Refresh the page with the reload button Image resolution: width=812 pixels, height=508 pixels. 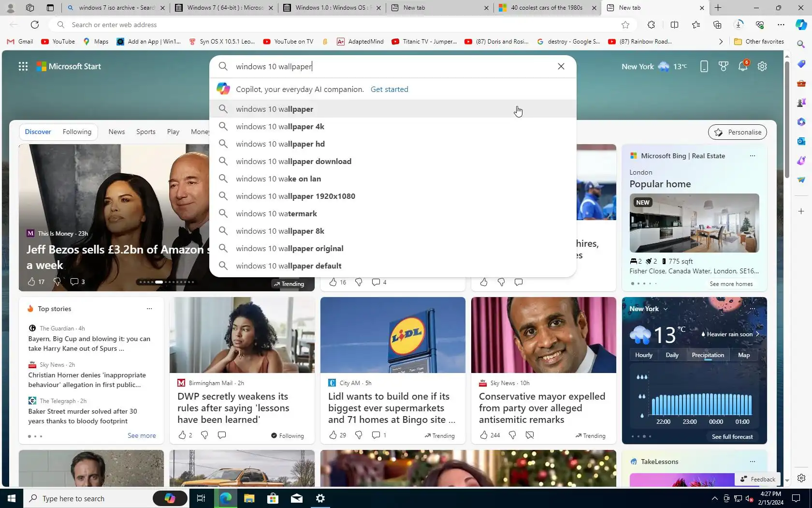click(35, 25)
